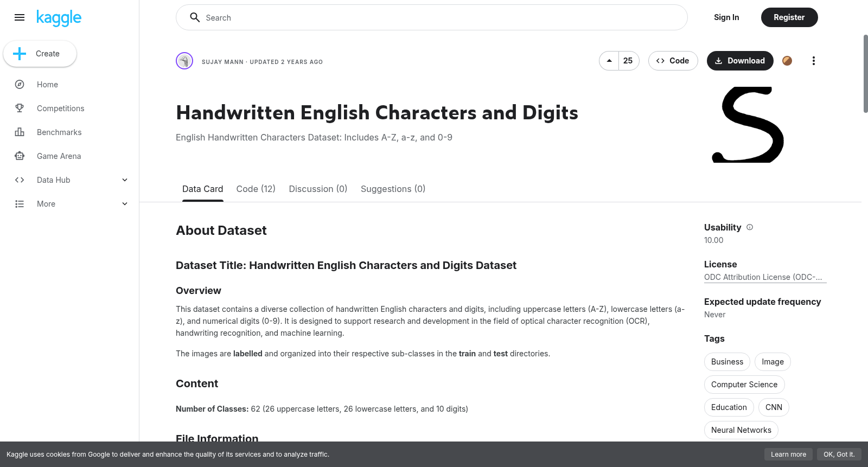The height and width of the screenshot is (467, 868).
Task: Click the Benchmarks chart icon
Action: pyautogui.click(x=20, y=132)
